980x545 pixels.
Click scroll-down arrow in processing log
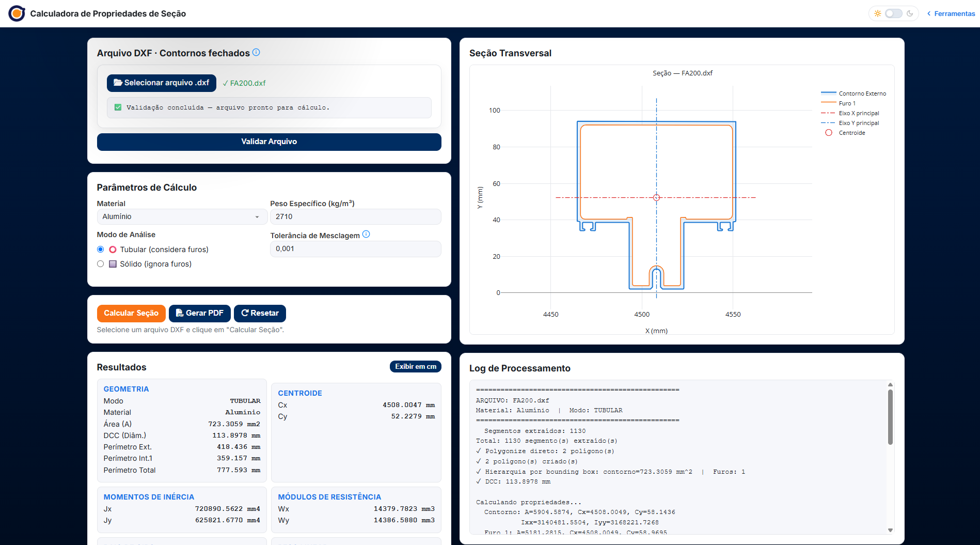click(x=890, y=530)
